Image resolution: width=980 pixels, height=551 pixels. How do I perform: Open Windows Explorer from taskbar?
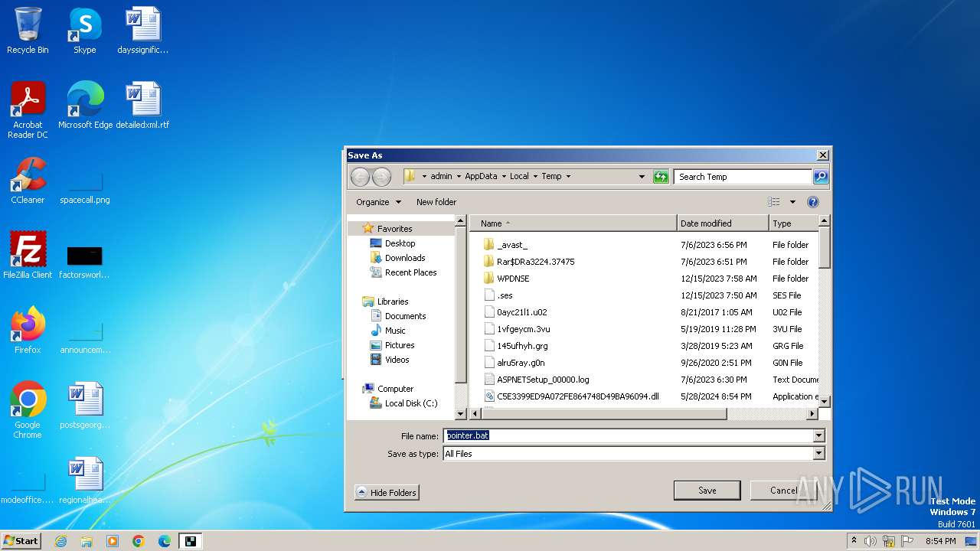pyautogui.click(x=87, y=541)
